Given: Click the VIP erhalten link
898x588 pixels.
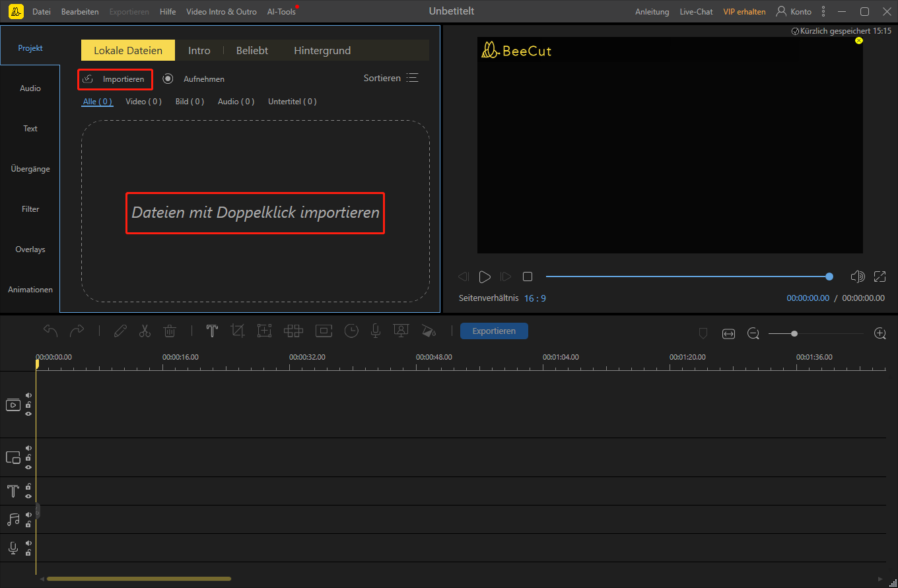Looking at the screenshot, I should click(x=744, y=12).
